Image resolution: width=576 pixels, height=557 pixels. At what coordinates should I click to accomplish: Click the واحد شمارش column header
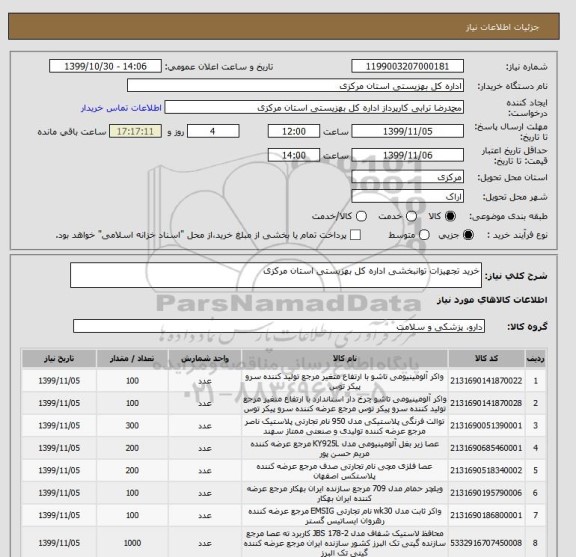click(205, 359)
